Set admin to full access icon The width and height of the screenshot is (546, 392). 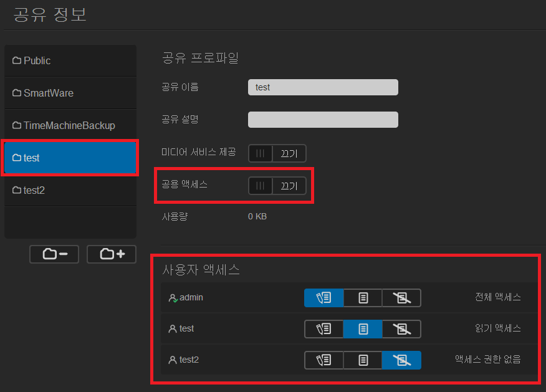[323, 298]
